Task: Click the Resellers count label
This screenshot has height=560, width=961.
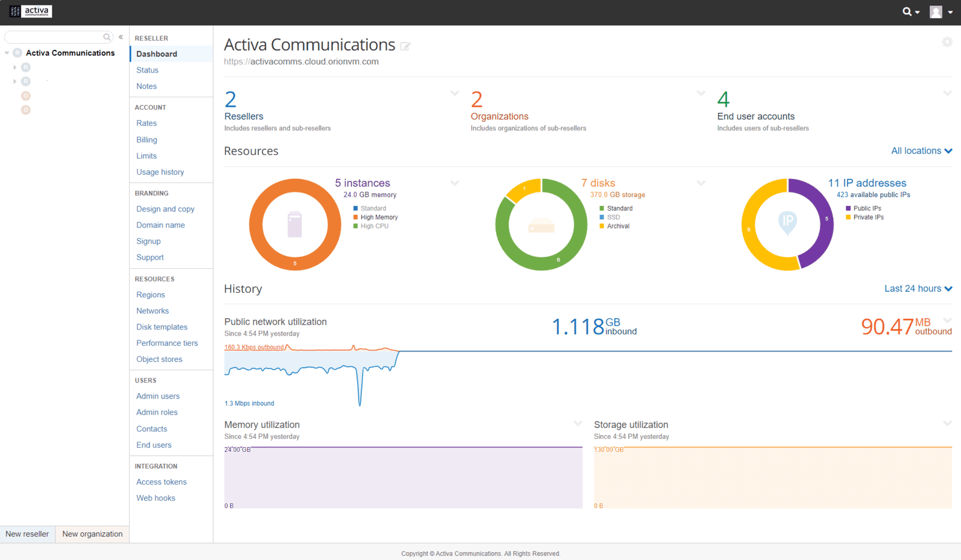Action: [x=244, y=116]
